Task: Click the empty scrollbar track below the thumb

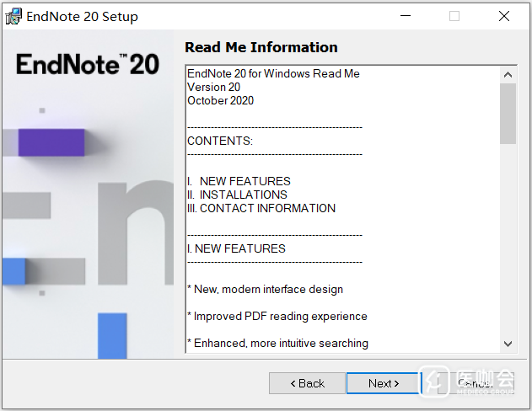Action: [508, 244]
